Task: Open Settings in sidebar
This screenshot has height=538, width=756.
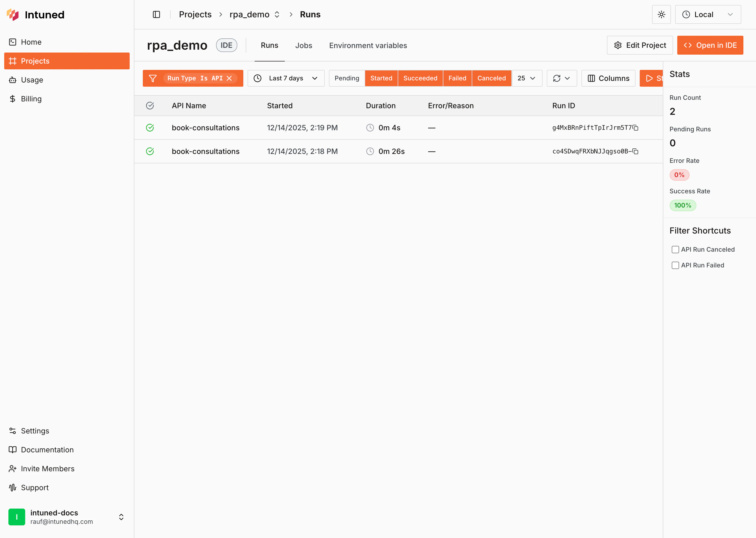Action: [67, 431]
